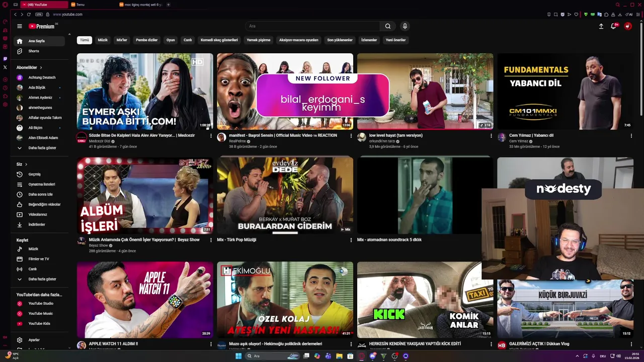The height and width of the screenshot is (362, 644).
Task: Open Daha sonra izle list
Action: [x=40, y=195]
